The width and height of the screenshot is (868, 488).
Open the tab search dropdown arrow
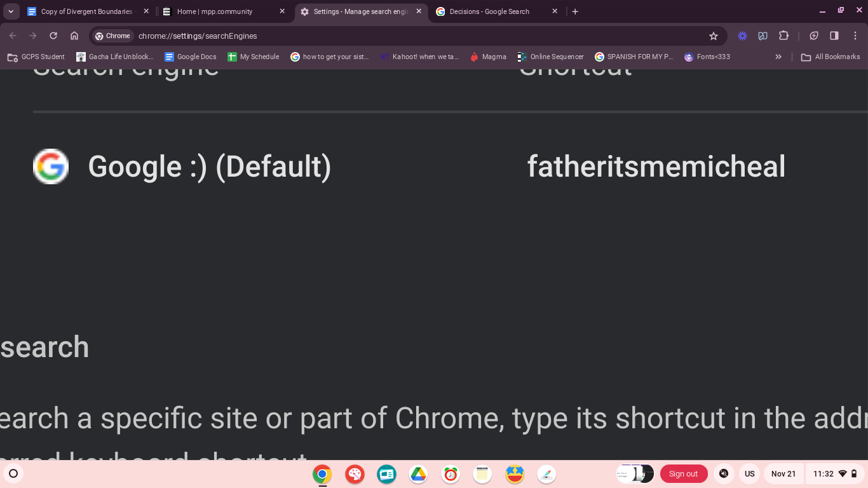coord(11,11)
